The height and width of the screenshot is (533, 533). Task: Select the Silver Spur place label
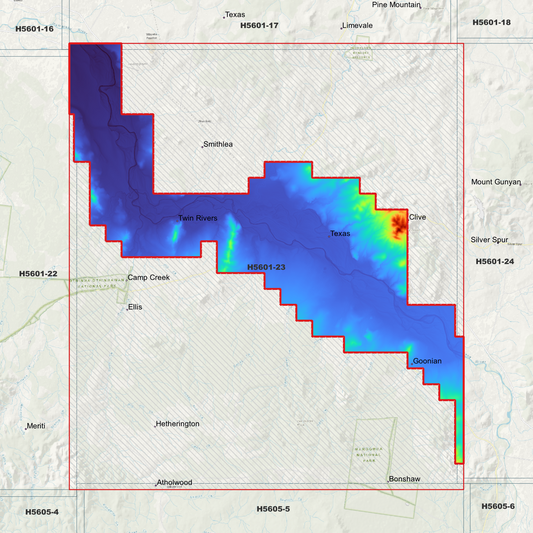click(x=489, y=240)
